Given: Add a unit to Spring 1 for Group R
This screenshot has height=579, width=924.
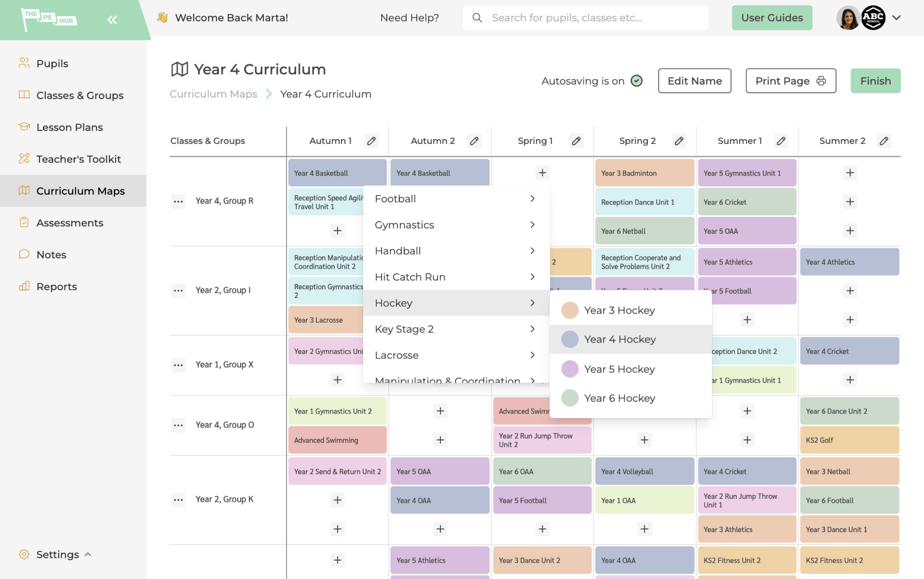Looking at the screenshot, I should click(x=542, y=173).
